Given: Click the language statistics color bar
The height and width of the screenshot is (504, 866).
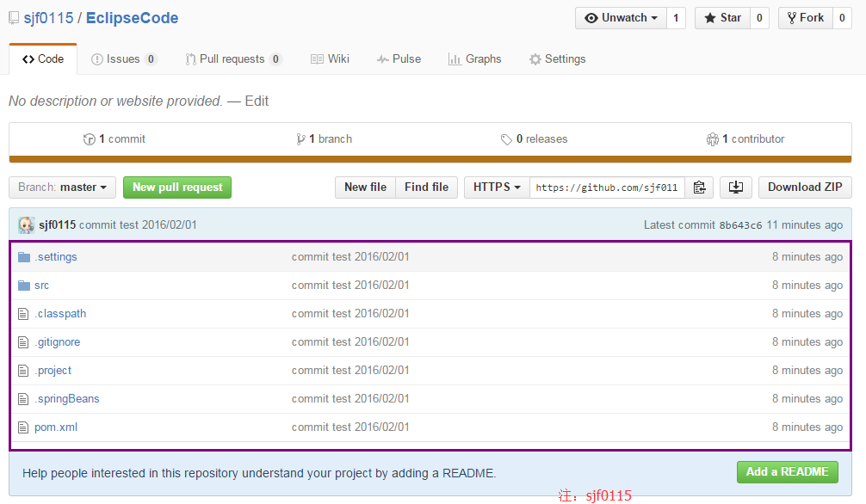Looking at the screenshot, I should [430, 159].
